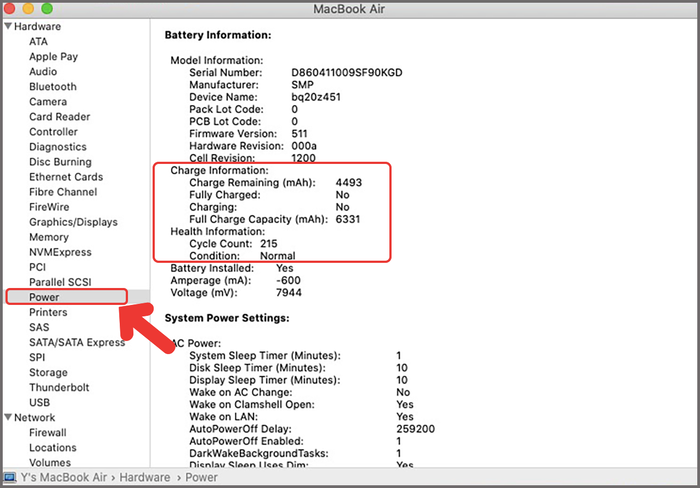The image size is (700, 488).
Task: Click the Device Name value bq20z451
Action: [316, 97]
